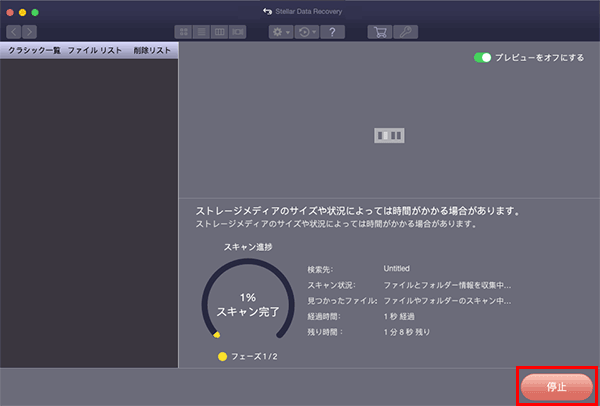
Task: Click the yellow フェーズ1/2 indicator dot
Action: click(222, 357)
